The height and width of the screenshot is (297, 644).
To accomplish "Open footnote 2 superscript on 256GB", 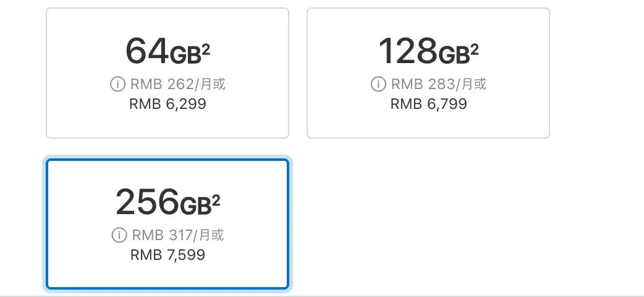I will 216,200.
